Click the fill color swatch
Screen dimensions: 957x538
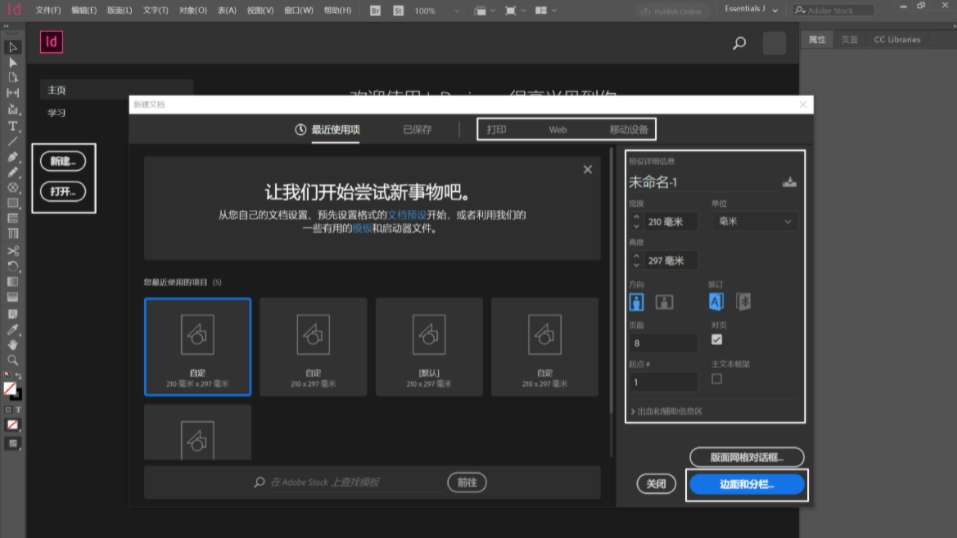coord(9,388)
